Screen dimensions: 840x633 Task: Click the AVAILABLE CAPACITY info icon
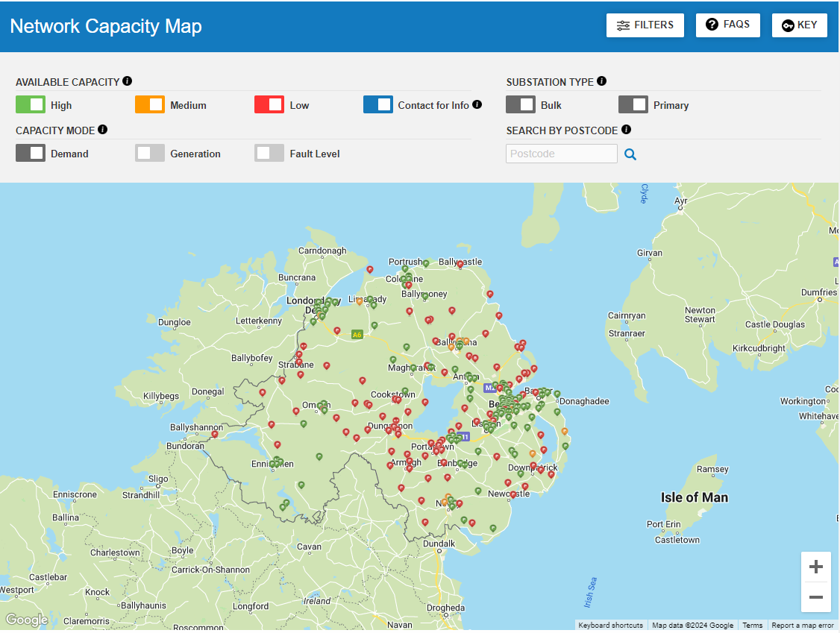point(126,81)
